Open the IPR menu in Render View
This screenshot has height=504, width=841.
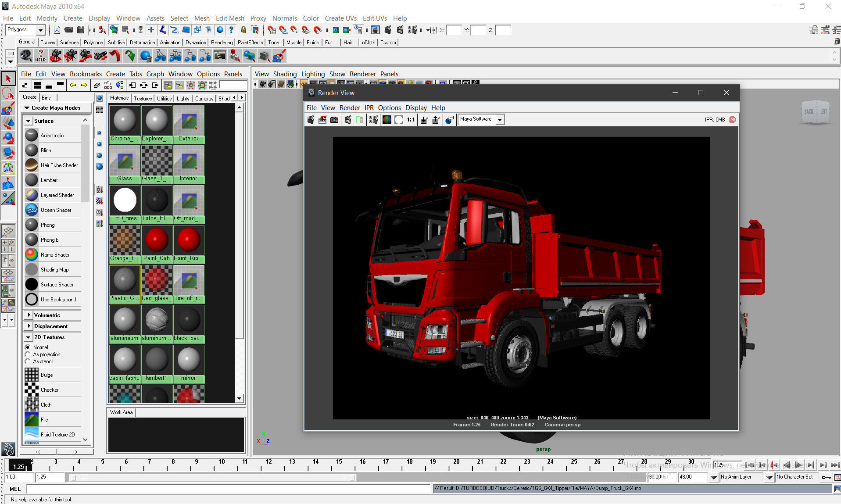(x=369, y=107)
